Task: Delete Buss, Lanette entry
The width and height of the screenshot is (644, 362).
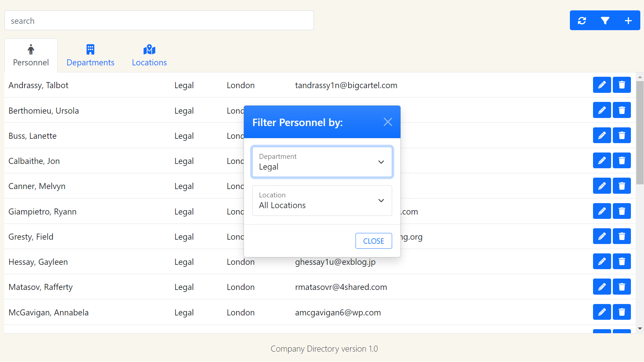Action: (x=622, y=135)
